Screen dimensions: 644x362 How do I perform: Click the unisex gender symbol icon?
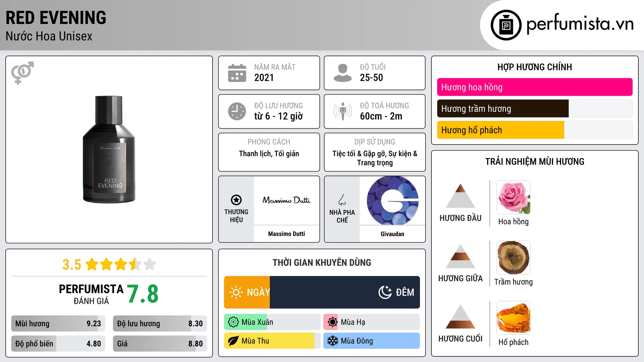click(x=22, y=73)
